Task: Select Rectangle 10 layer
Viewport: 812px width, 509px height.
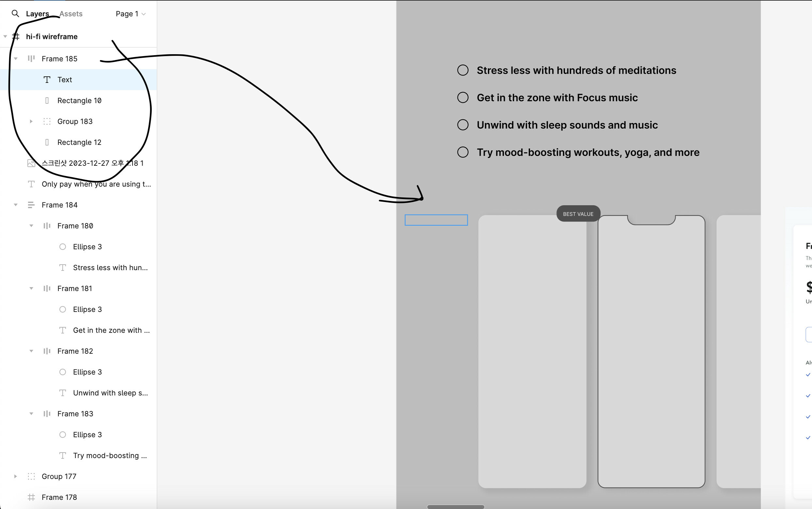Action: [x=79, y=100]
